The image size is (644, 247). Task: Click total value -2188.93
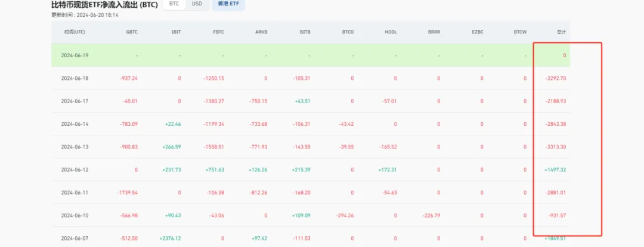556,101
